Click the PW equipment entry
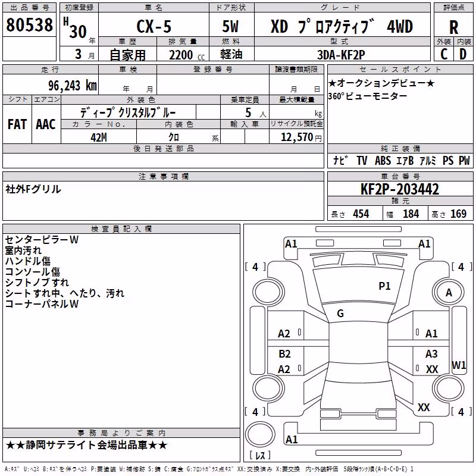This screenshot has width=476, height=476. pos(464,160)
